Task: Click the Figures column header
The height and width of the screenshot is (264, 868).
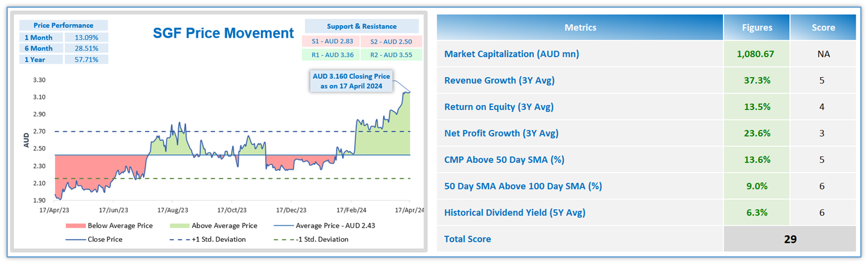Action: pos(756,27)
